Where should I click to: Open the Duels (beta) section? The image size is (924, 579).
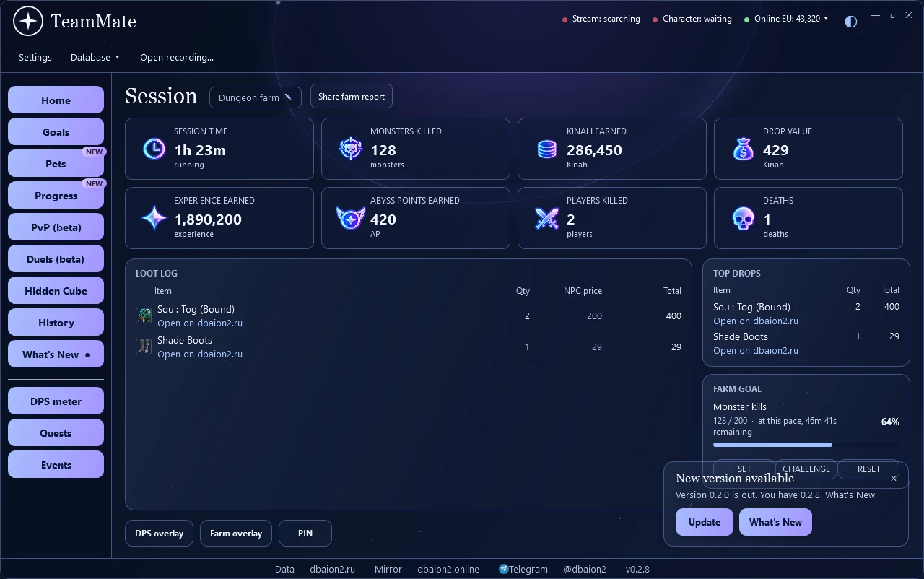pos(56,259)
